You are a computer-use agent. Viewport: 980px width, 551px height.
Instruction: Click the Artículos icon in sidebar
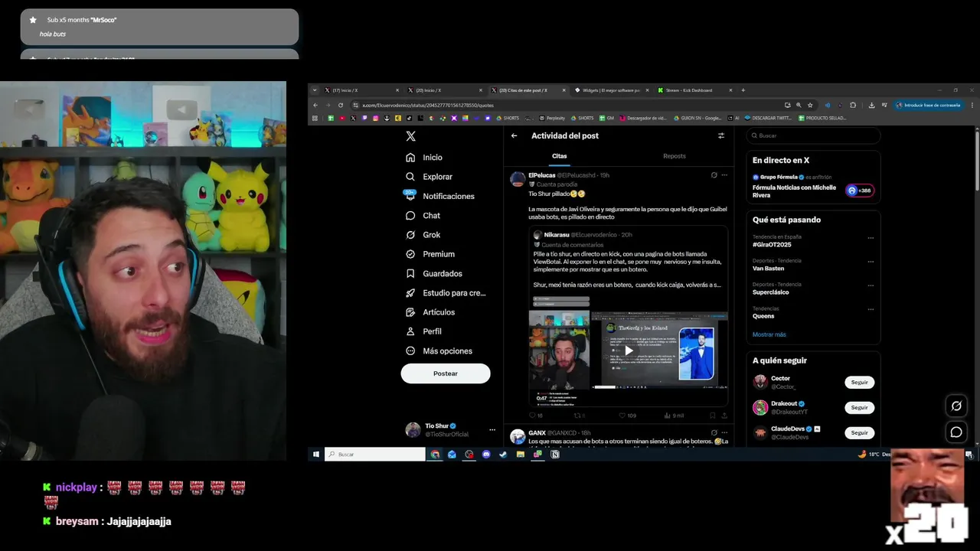click(x=410, y=312)
